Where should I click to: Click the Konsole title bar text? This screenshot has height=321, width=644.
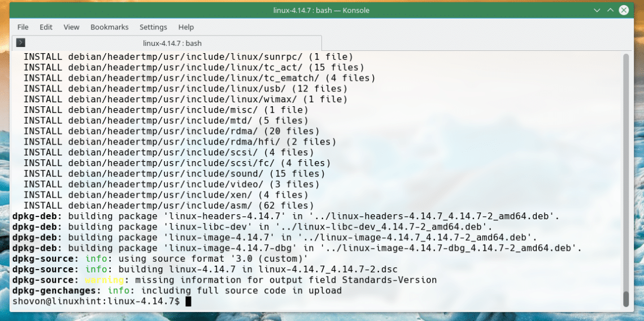click(321, 10)
